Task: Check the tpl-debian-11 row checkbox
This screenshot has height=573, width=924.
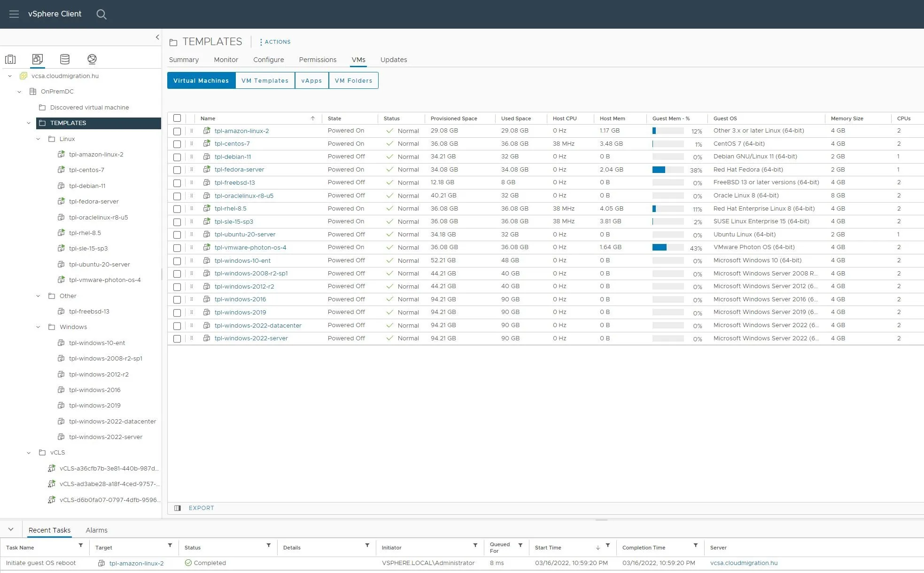Action: (x=177, y=157)
